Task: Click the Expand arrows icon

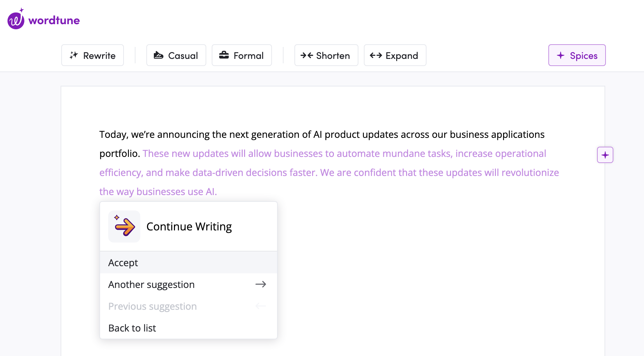Action: (376, 55)
